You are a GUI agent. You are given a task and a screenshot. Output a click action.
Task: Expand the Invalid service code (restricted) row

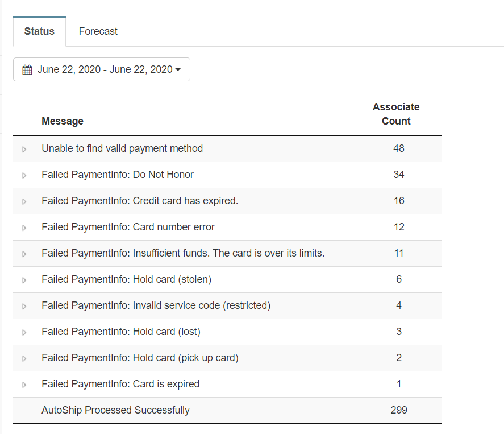click(x=24, y=306)
